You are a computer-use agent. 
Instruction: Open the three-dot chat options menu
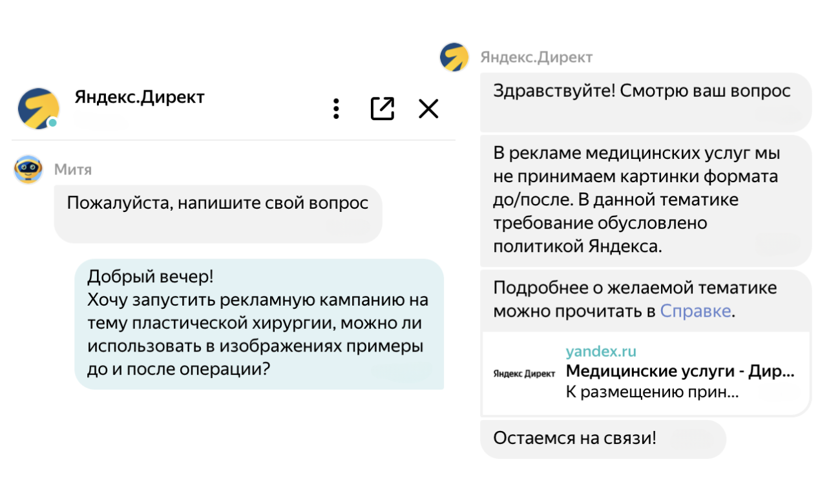tap(336, 109)
